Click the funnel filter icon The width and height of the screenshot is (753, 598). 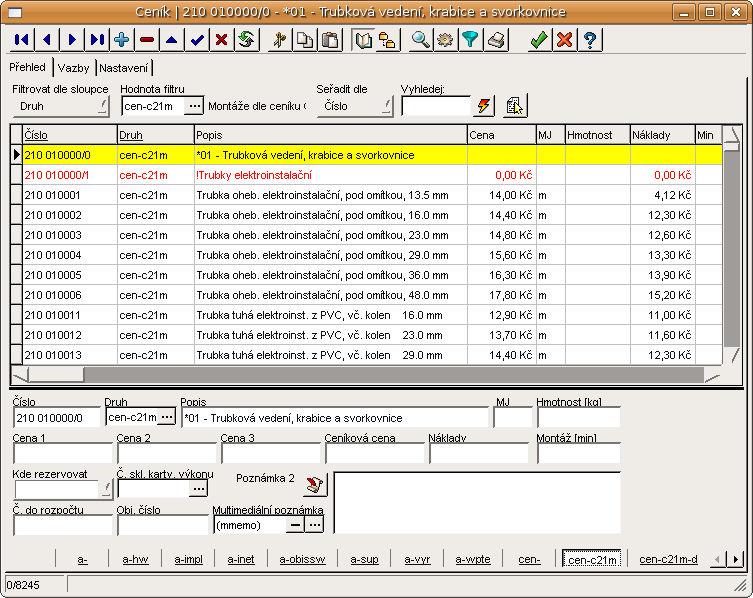[470, 40]
